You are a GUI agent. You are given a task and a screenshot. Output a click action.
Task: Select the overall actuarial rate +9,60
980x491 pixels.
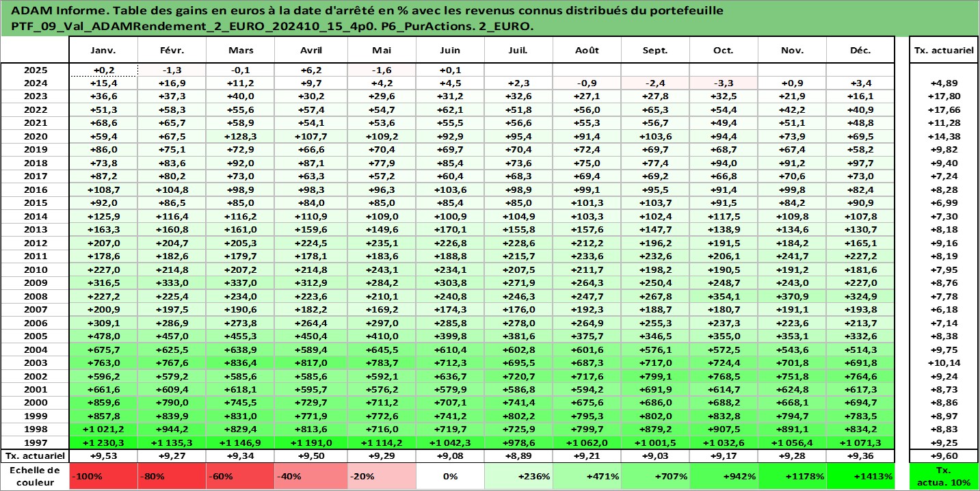coord(944,456)
